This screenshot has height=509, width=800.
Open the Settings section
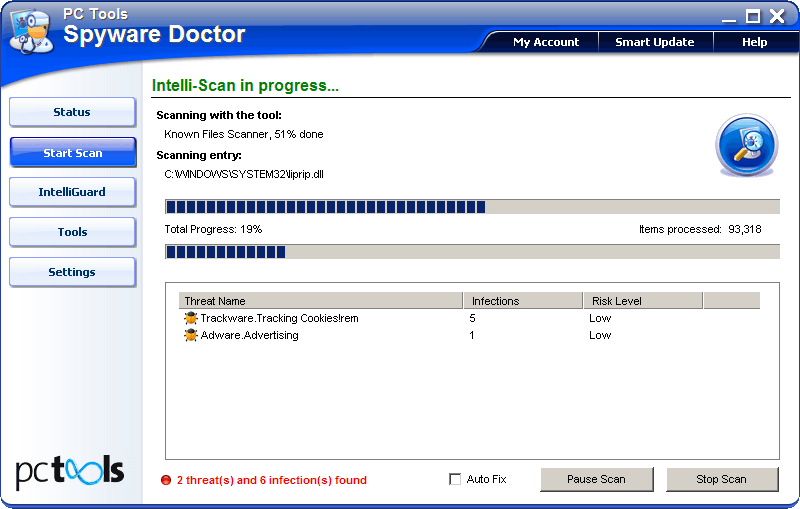(72, 272)
